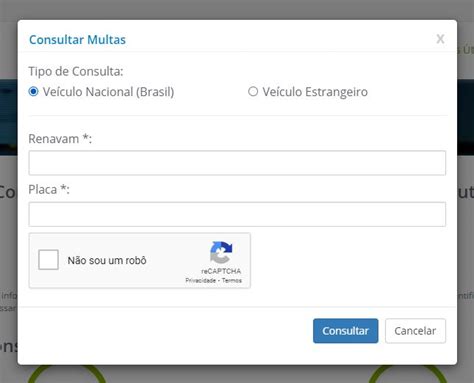This screenshot has height=383, width=474.
Task: Click the green circle icon behind dialog's bottom-left
Action: [x=67, y=374]
